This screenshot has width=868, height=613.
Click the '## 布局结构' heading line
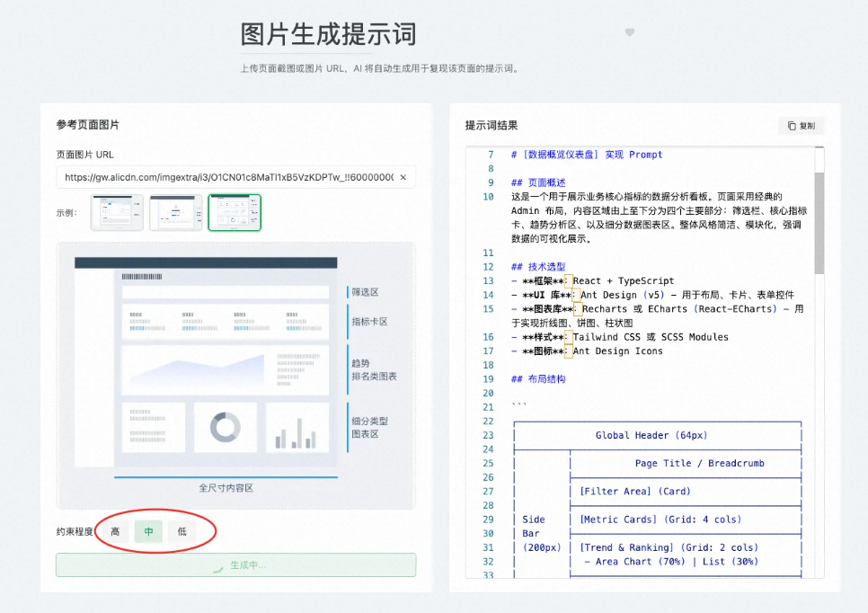click(x=538, y=379)
